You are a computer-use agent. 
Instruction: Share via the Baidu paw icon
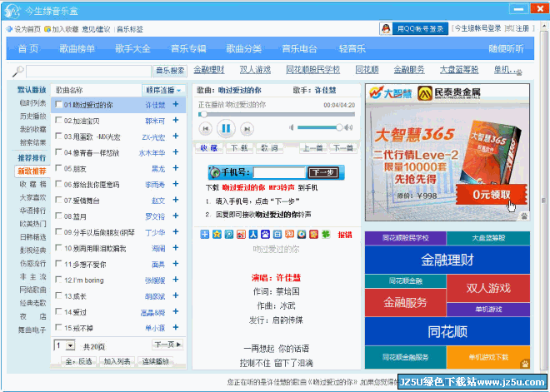[265, 235]
